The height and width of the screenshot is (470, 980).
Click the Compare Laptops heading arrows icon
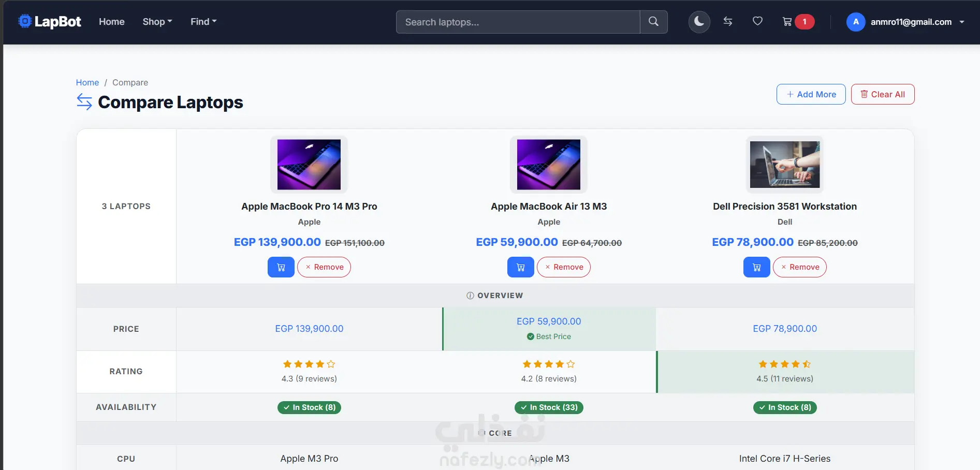84,102
